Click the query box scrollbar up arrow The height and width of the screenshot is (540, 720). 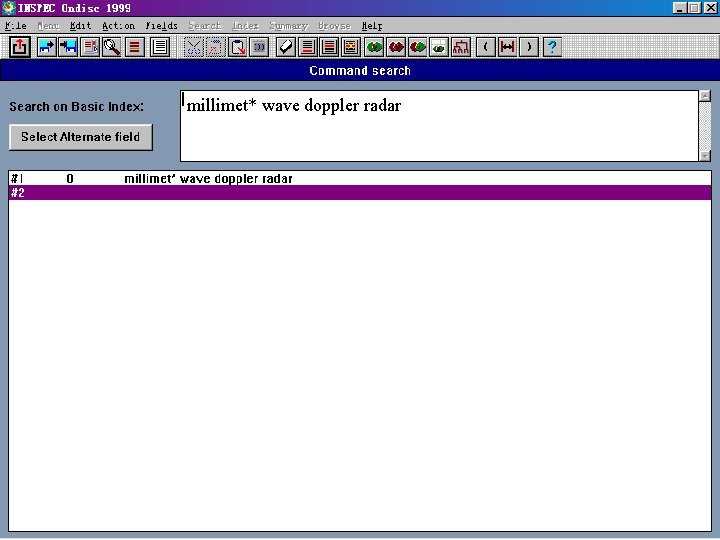tap(705, 96)
